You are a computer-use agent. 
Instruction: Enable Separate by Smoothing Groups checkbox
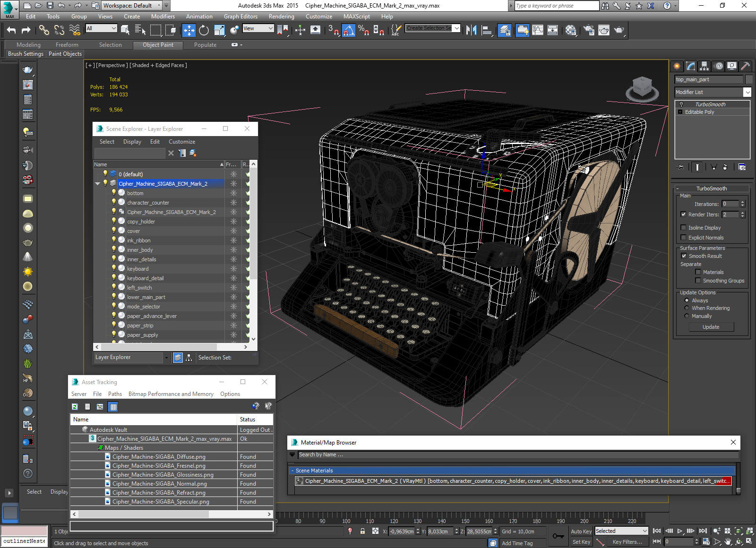coord(698,281)
